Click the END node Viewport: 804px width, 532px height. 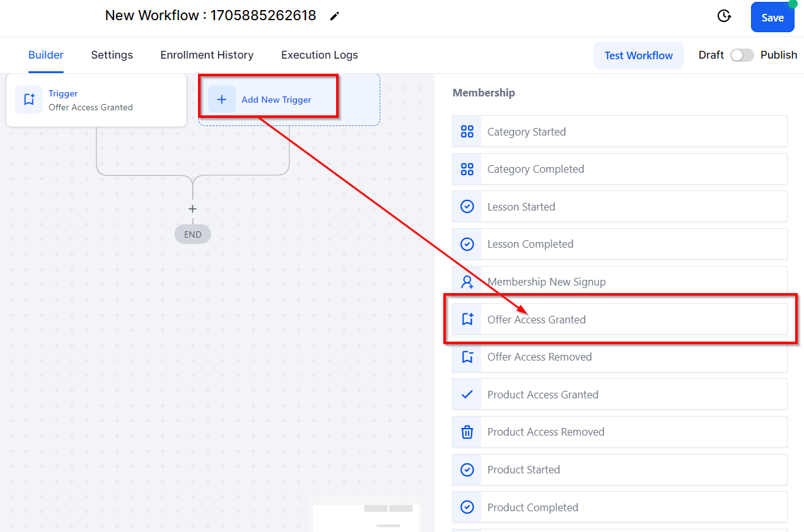pos(193,234)
